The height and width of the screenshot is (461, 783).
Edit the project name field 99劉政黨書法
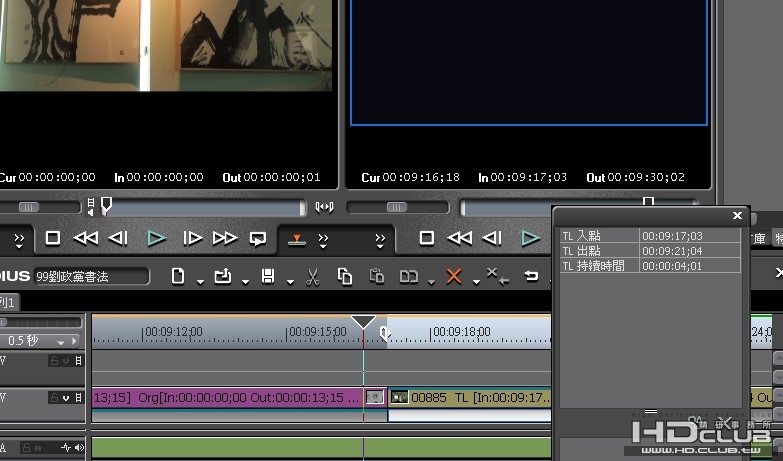pos(91,276)
